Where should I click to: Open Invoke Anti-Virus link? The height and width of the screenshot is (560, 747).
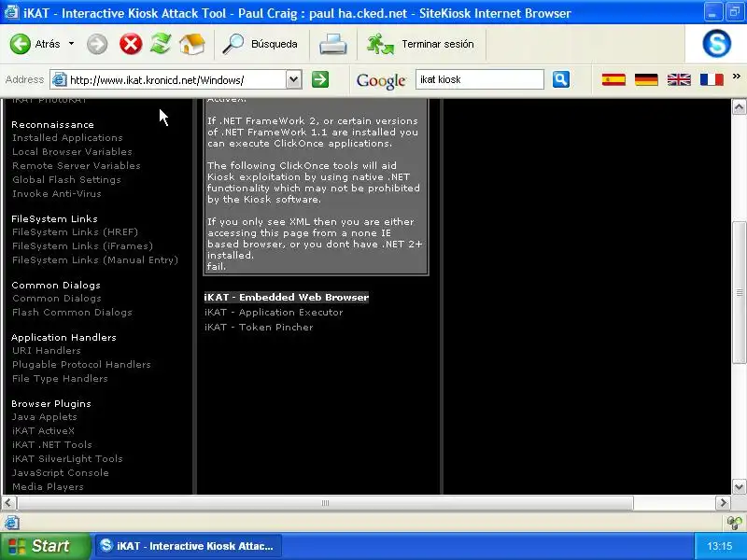[57, 194]
